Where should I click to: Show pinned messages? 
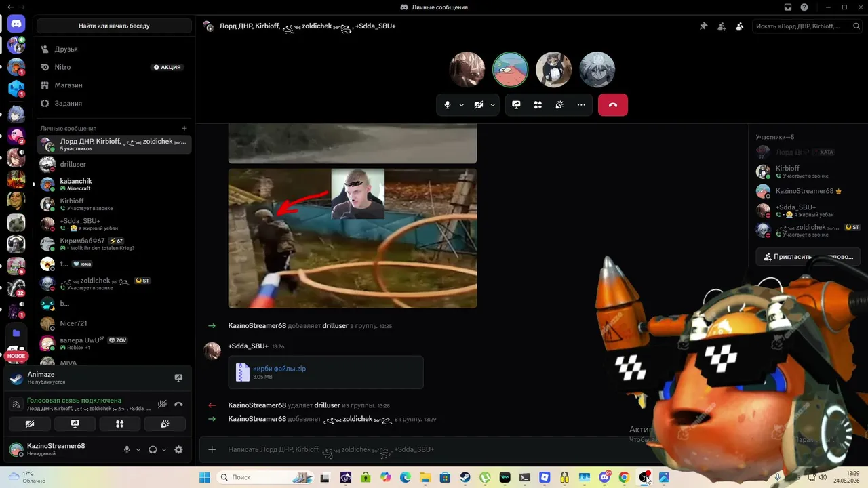[703, 26]
